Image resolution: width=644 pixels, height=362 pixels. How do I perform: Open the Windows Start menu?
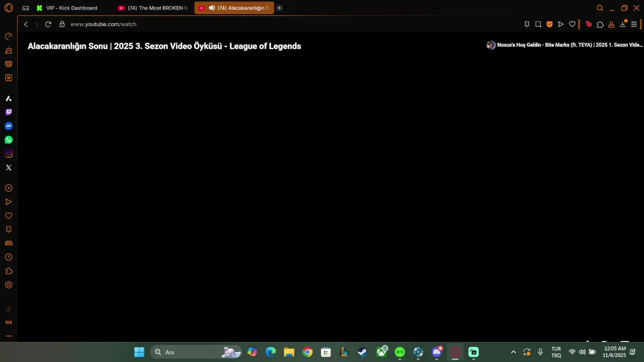click(139, 352)
